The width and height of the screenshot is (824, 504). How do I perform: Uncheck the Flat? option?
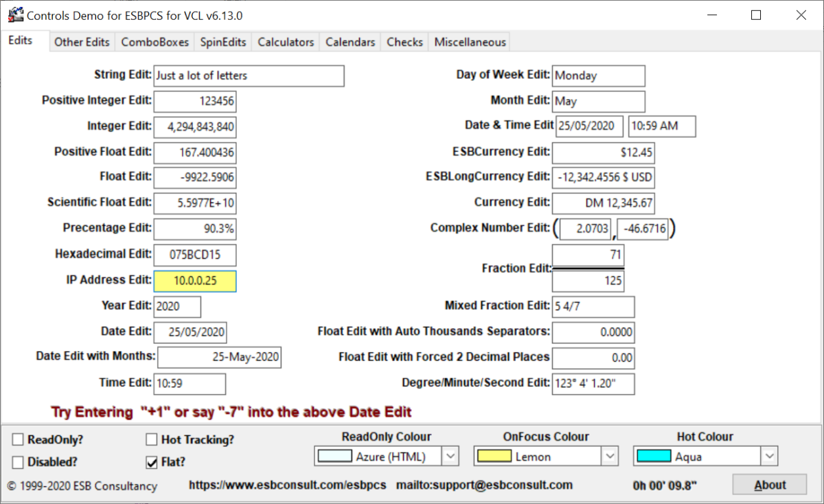tap(151, 462)
